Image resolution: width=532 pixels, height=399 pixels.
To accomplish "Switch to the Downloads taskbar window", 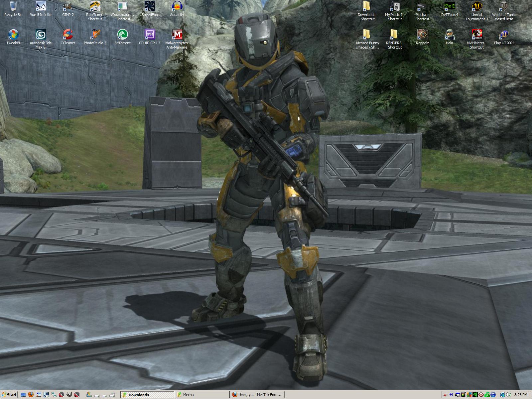I will (x=147, y=395).
